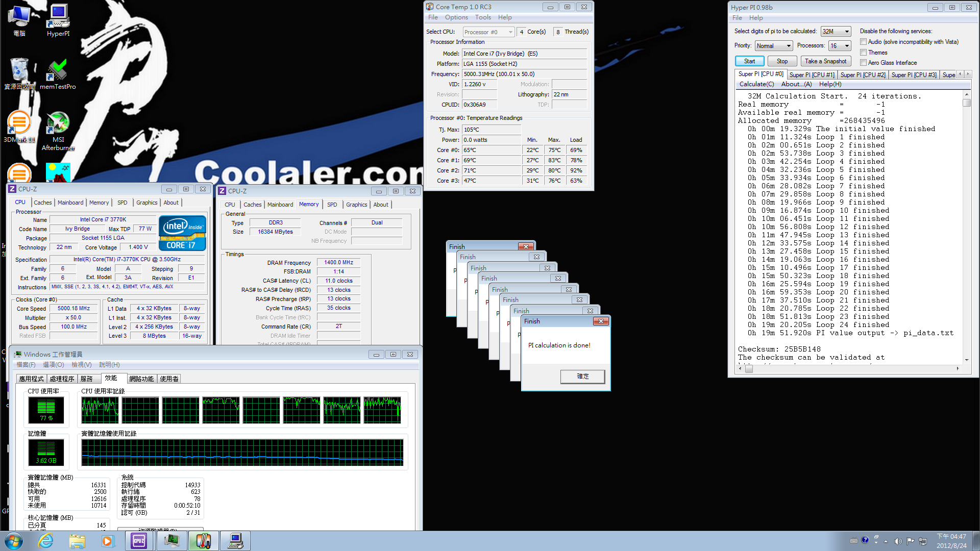Click the taskbar volume speaker icon

click(x=898, y=541)
